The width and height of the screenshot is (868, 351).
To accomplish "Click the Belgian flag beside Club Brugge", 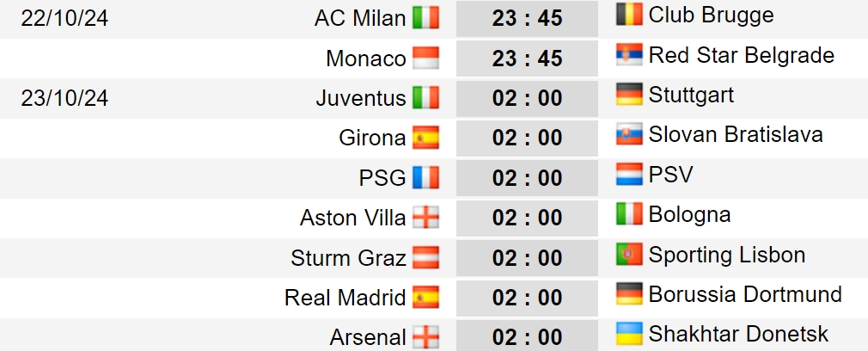I will tap(629, 15).
